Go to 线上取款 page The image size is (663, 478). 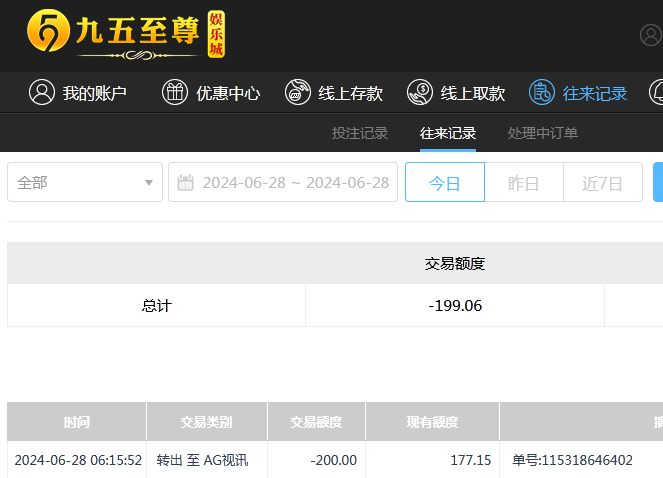point(456,93)
